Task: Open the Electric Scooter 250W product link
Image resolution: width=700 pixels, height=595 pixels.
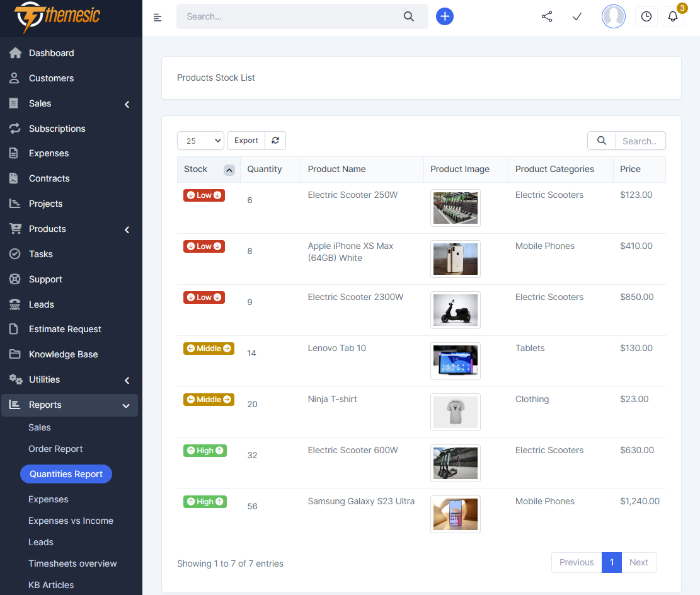Action: pyautogui.click(x=352, y=195)
